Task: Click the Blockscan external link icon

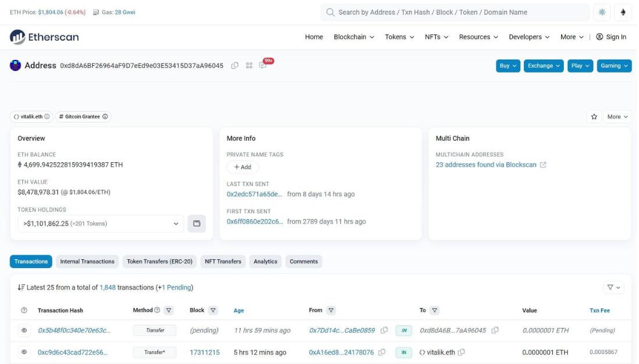Action: click(x=543, y=165)
